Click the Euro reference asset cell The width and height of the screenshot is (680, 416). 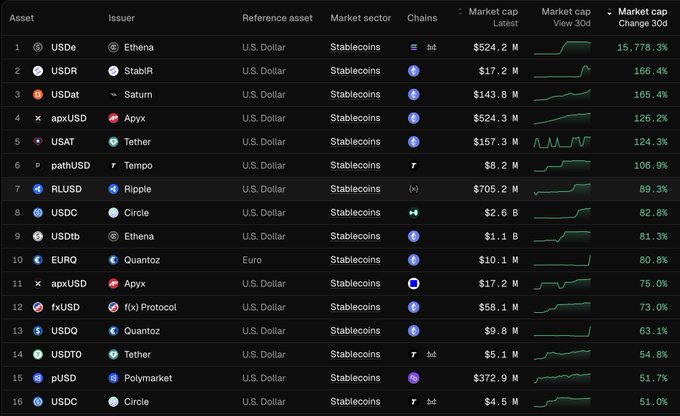[252, 260]
